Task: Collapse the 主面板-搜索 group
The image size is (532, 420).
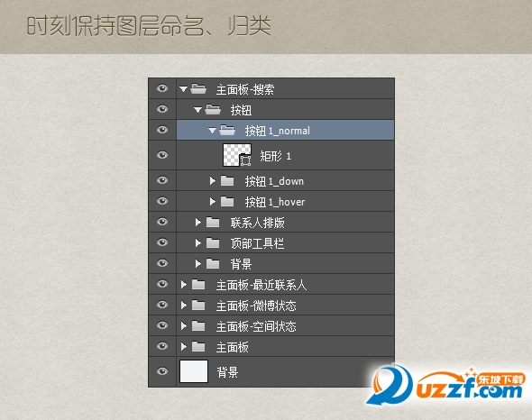Action: point(184,89)
